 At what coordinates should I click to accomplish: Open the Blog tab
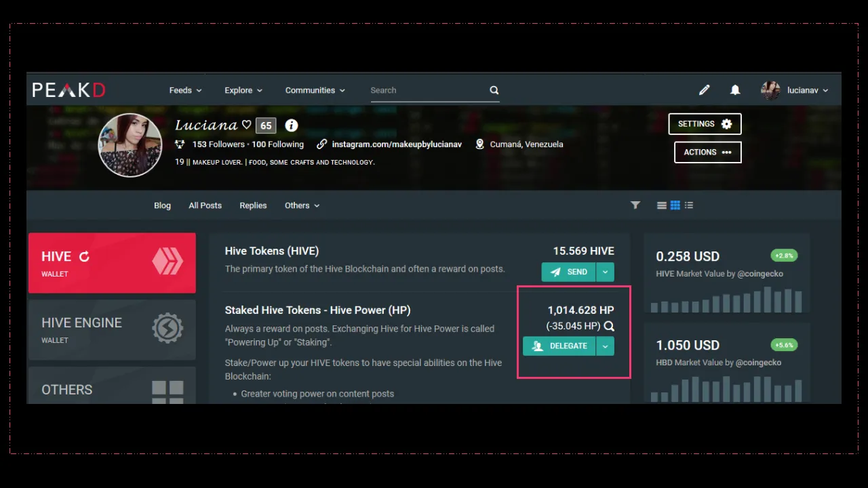tap(162, 205)
